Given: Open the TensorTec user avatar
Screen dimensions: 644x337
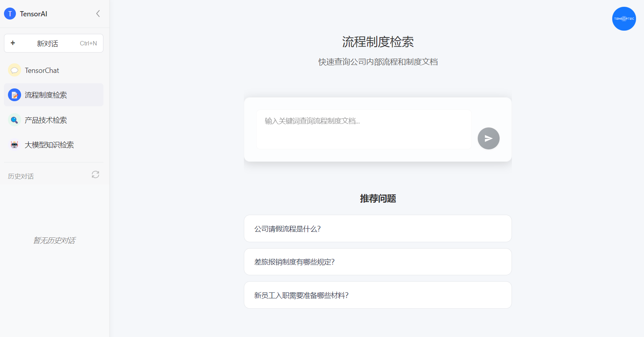Looking at the screenshot, I should 624,19.
